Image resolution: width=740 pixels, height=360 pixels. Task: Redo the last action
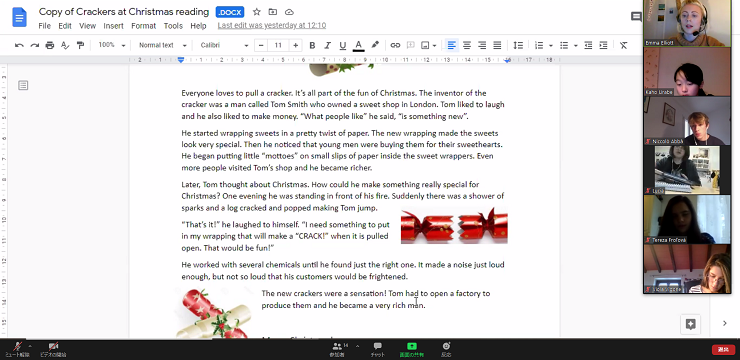(34, 45)
